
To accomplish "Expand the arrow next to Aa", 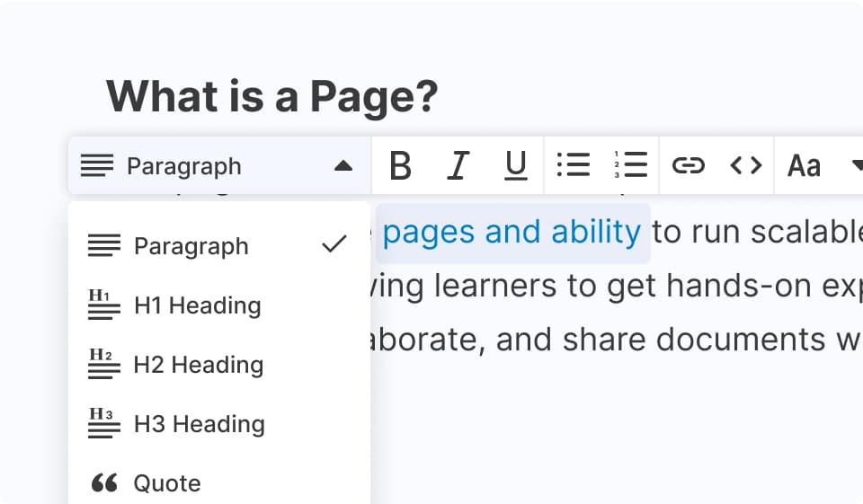I will [x=855, y=166].
